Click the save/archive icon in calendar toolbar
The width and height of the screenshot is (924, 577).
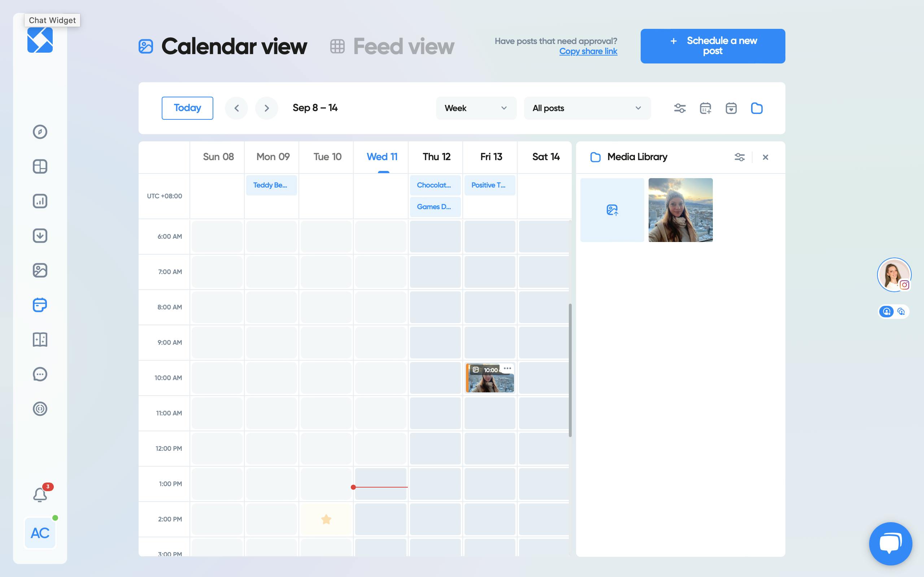[x=731, y=108]
